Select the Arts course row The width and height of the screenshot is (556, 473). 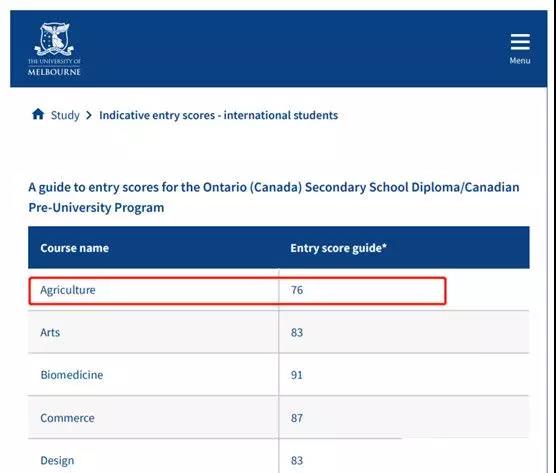(x=278, y=332)
